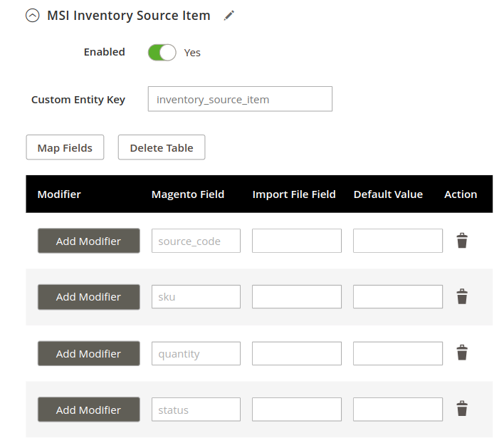Image resolution: width=504 pixels, height=448 pixels.
Task: Click the Import File Field input for status
Action: pos(297,410)
